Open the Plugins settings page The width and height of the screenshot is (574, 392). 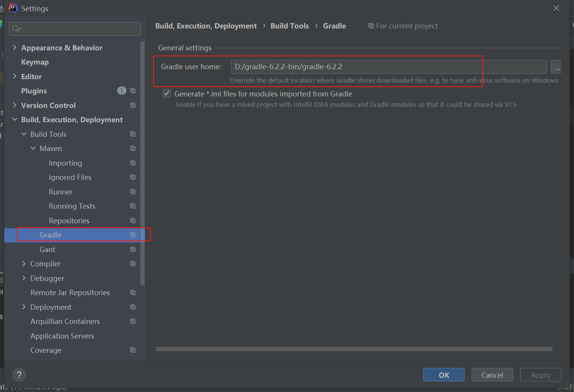click(34, 91)
